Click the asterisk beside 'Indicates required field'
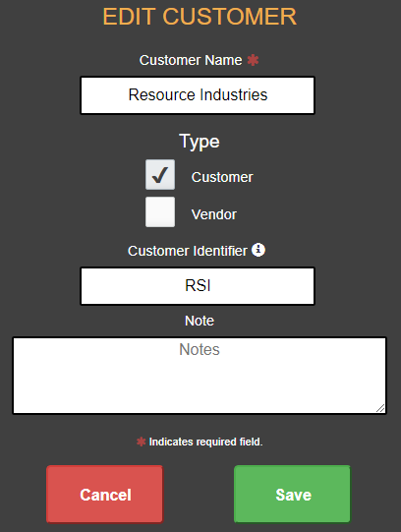The image size is (401, 532). [x=141, y=442]
